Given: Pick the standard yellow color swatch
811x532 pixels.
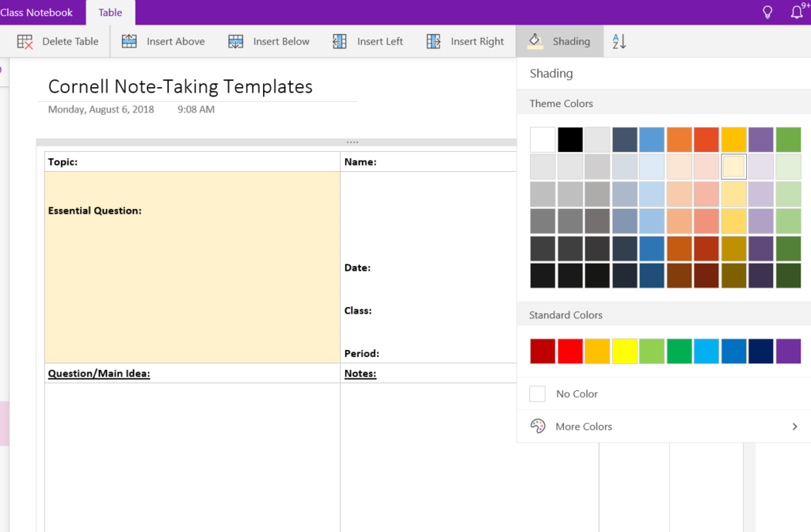Looking at the screenshot, I should coord(625,351).
